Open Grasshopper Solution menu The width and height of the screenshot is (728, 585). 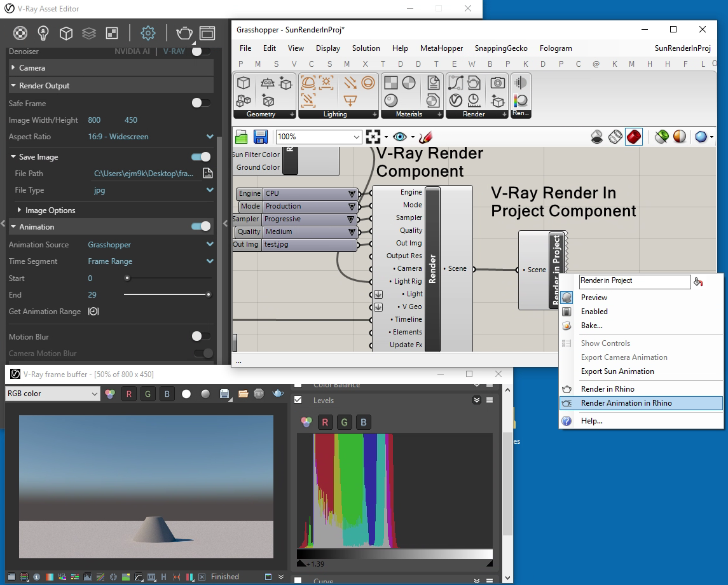[x=366, y=48]
